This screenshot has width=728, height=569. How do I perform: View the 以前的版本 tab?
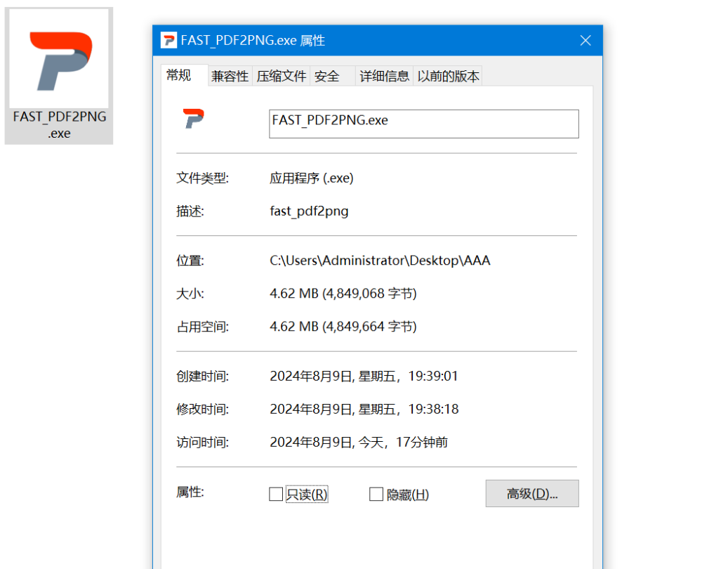(448, 75)
